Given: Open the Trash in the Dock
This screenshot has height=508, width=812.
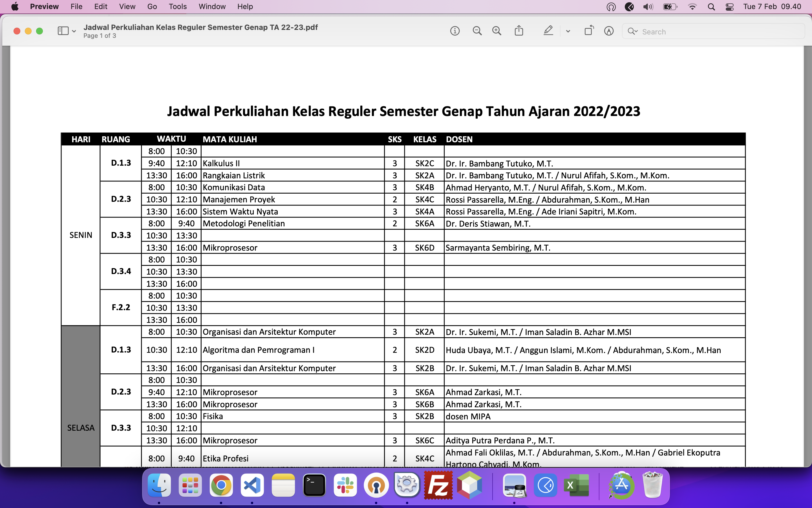Looking at the screenshot, I should click(652, 485).
